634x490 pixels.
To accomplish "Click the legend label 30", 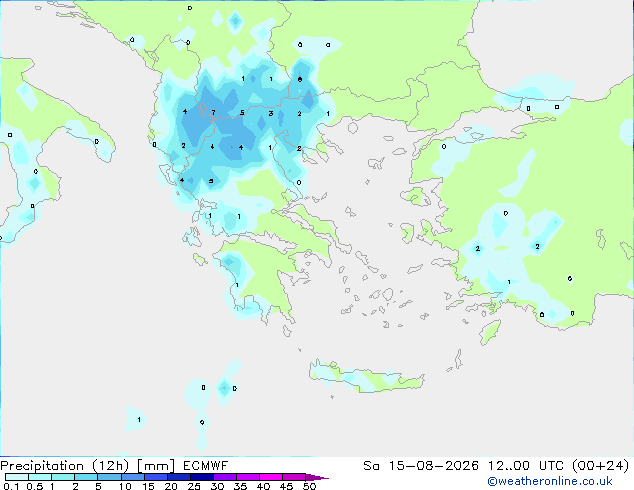I will pos(217,486).
